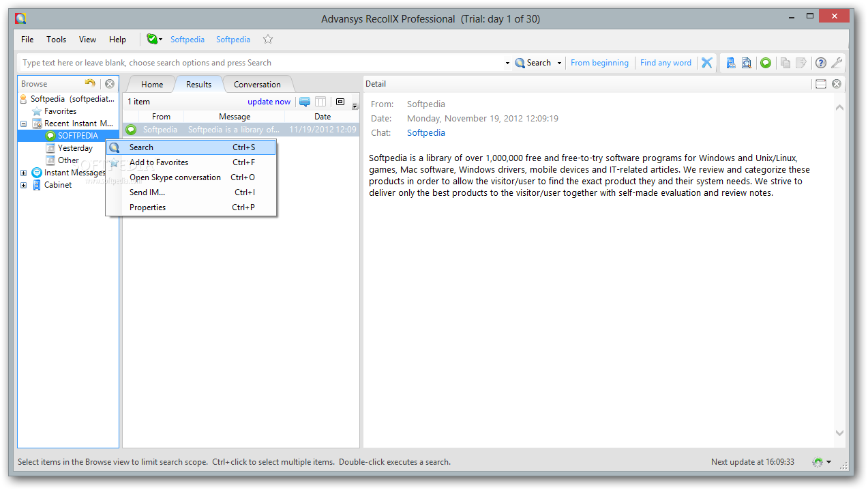Open the File menu
The width and height of the screenshot is (868, 490).
coord(27,40)
